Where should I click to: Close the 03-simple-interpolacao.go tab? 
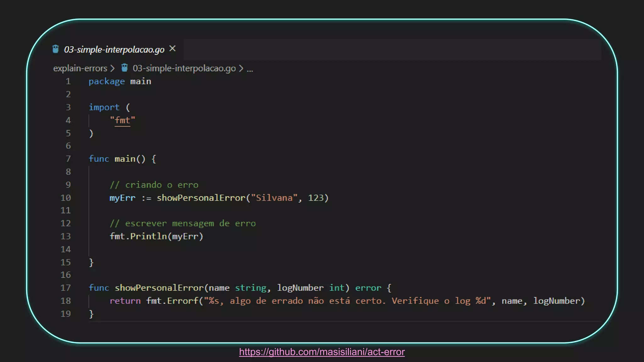click(172, 49)
